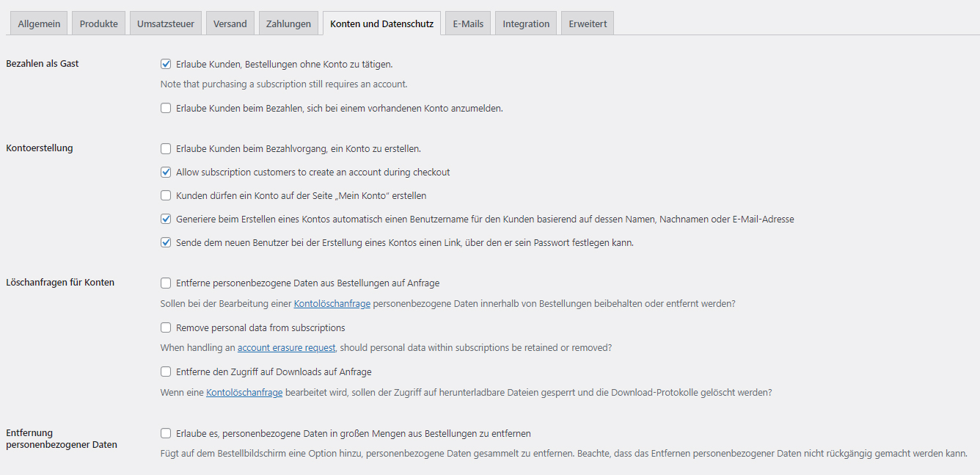This screenshot has width=980, height=475.
Task: Click the 'Bezahlen als Gast' heading
Action: (43, 64)
